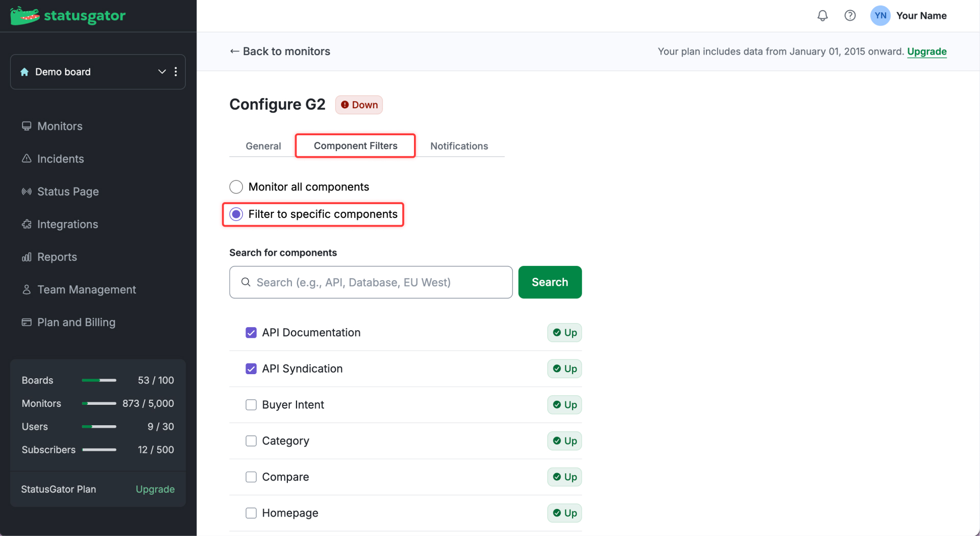Check the Compare checkbox
Screen dimensions: 980x536
click(251, 477)
